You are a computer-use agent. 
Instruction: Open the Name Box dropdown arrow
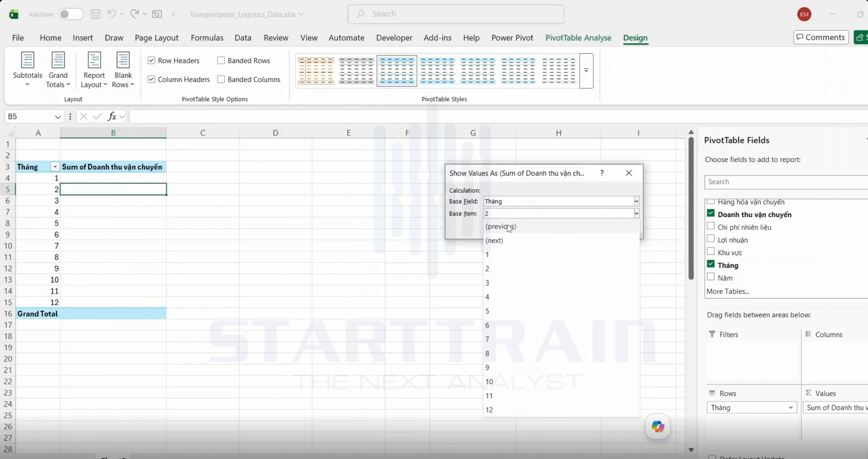pos(57,117)
